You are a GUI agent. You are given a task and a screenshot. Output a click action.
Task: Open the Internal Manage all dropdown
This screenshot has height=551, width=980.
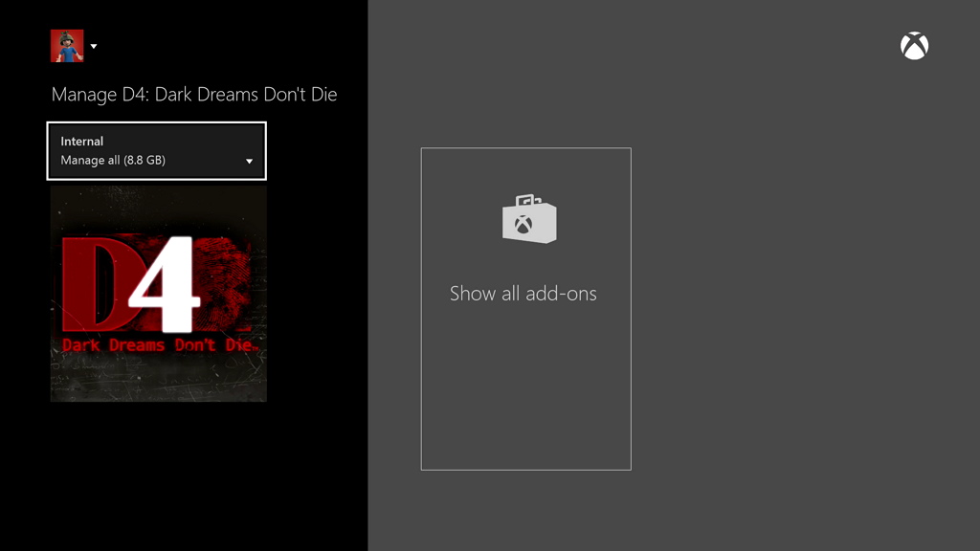[x=156, y=150]
